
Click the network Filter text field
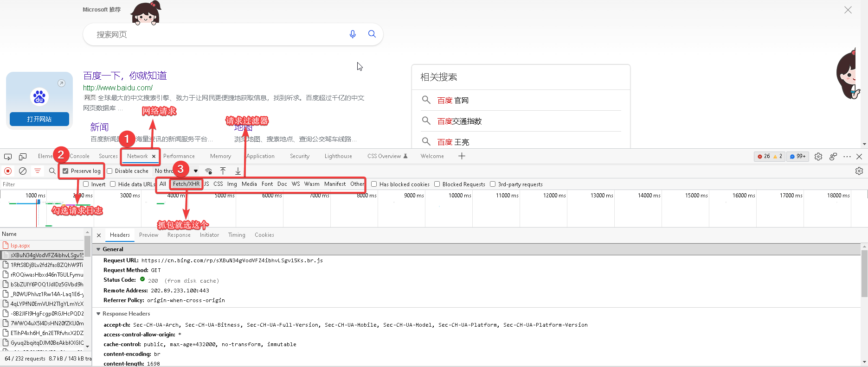[x=39, y=184]
